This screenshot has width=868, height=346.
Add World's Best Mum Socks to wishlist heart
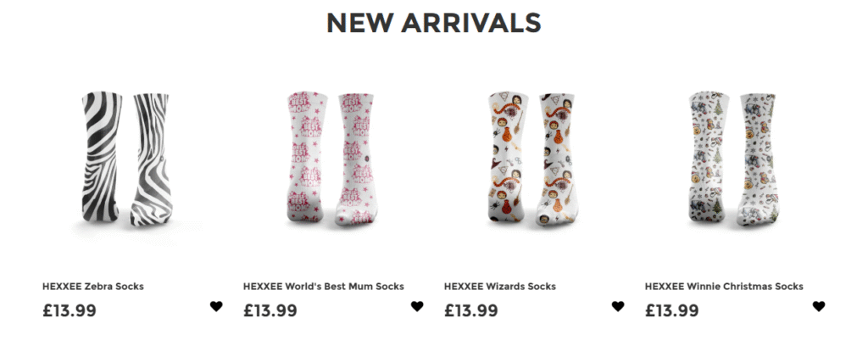[x=417, y=306]
